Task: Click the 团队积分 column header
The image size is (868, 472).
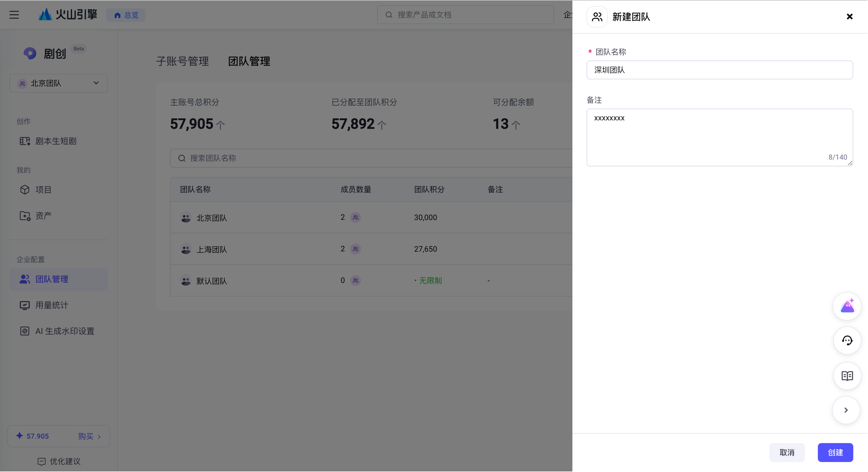Action: pyautogui.click(x=429, y=190)
